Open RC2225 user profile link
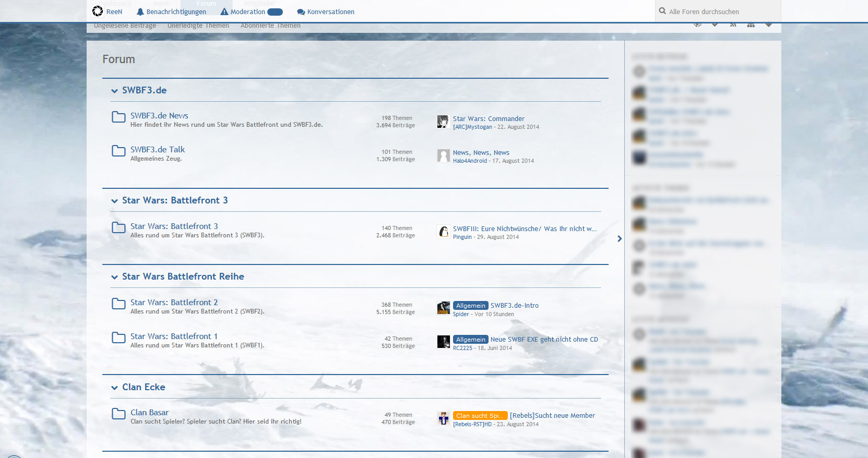This screenshot has height=458, width=868. pos(462,348)
